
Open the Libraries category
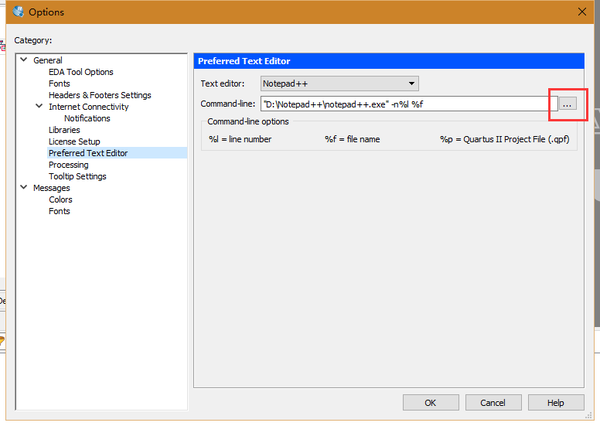tap(64, 130)
